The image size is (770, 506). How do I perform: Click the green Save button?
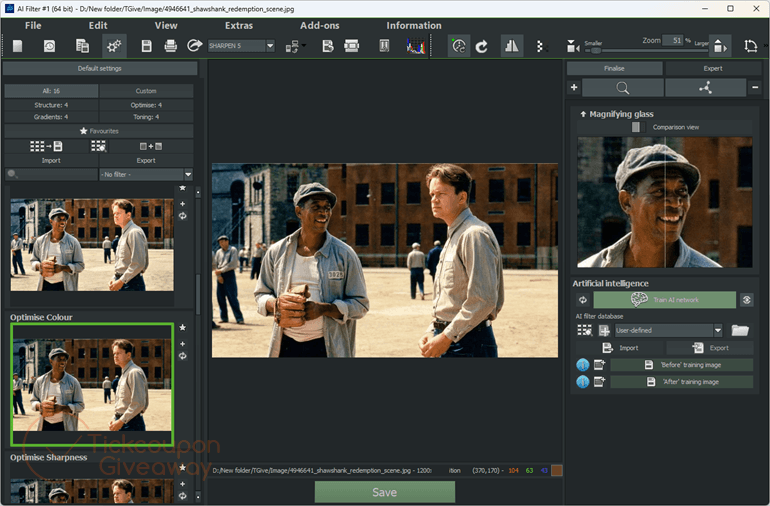385,492
